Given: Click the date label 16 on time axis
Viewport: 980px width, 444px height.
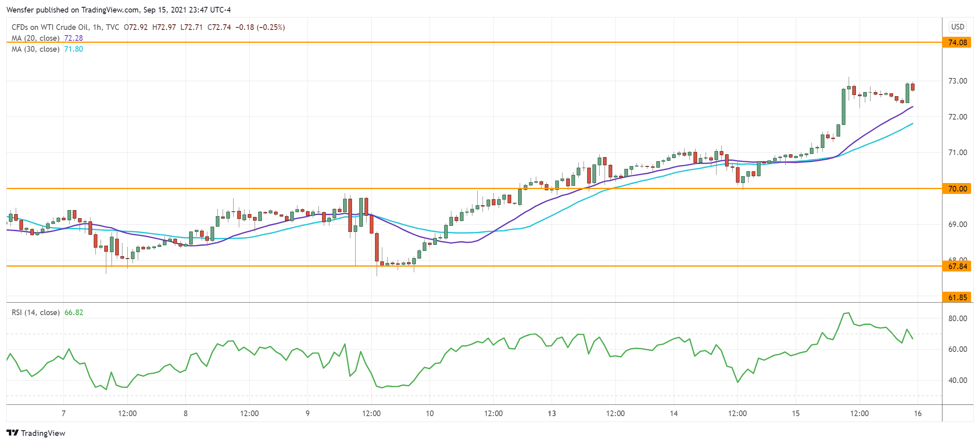Looking at the screenshot, I should [x=918, y=413].
